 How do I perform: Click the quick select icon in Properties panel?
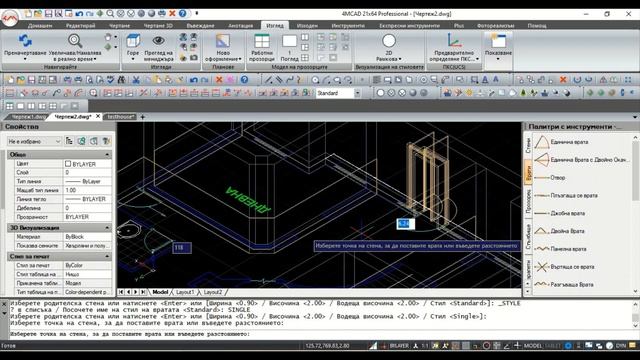point(106,141)
